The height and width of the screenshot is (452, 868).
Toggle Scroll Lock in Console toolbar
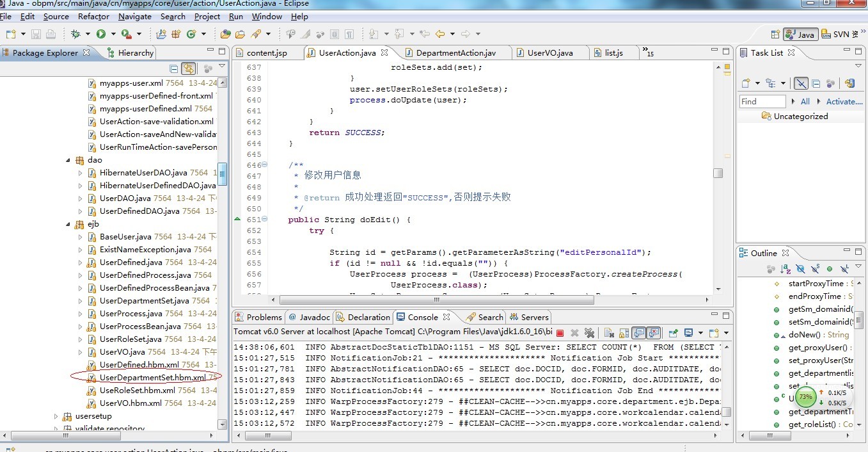(x=623, y=333)
